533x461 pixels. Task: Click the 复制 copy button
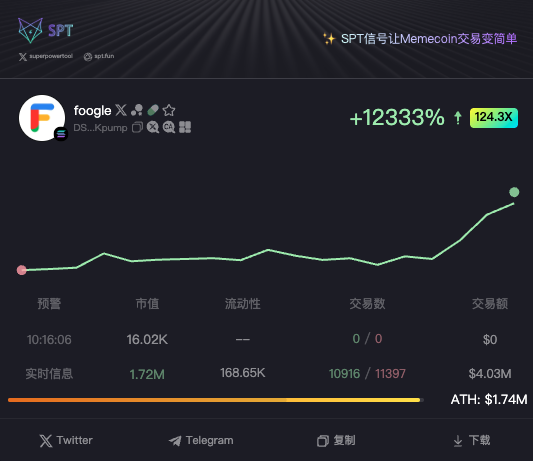point(336,441)
